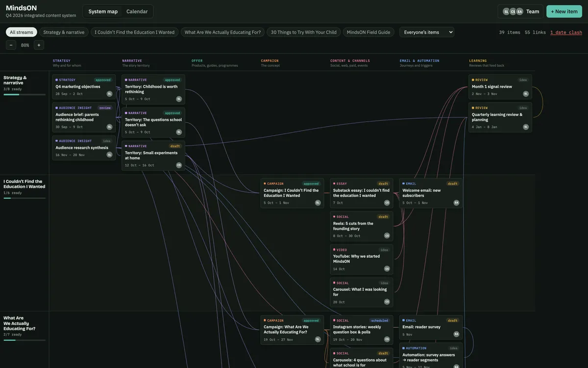Open Quarterly learning review & planning title
Screen dimensions: 588x368
click(497, 117)
